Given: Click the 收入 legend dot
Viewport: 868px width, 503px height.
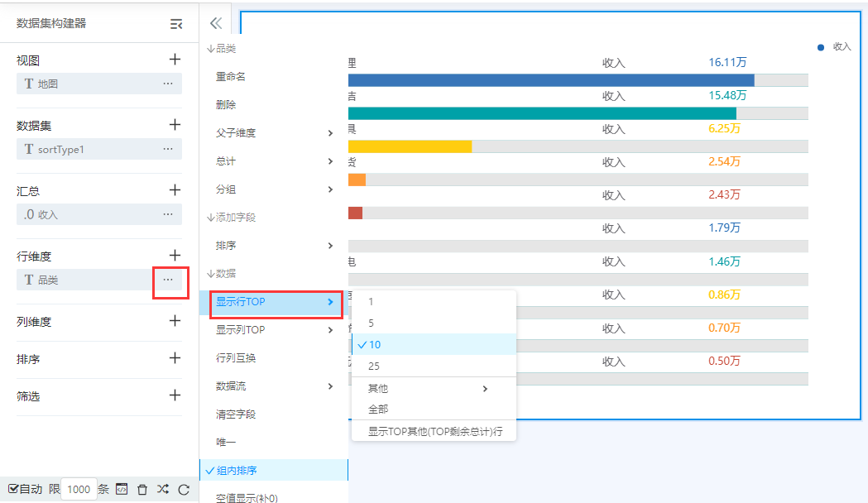Looking at the screenshot, I should tap(821, 47).
